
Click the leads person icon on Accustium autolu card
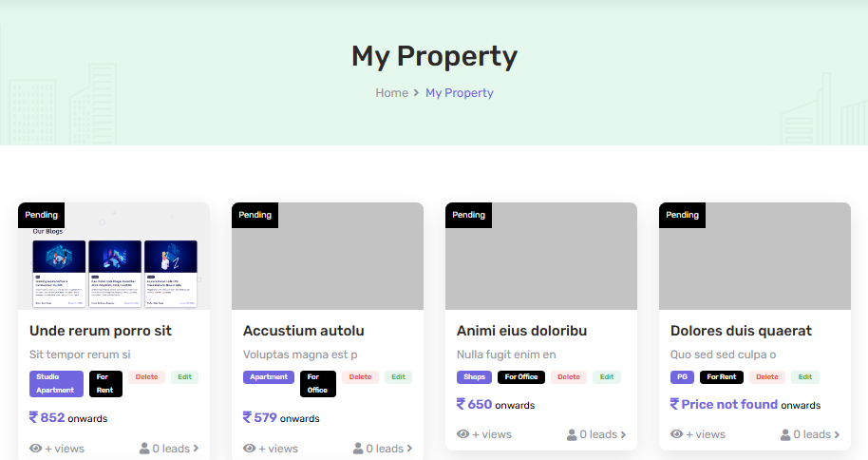[358, 448]
